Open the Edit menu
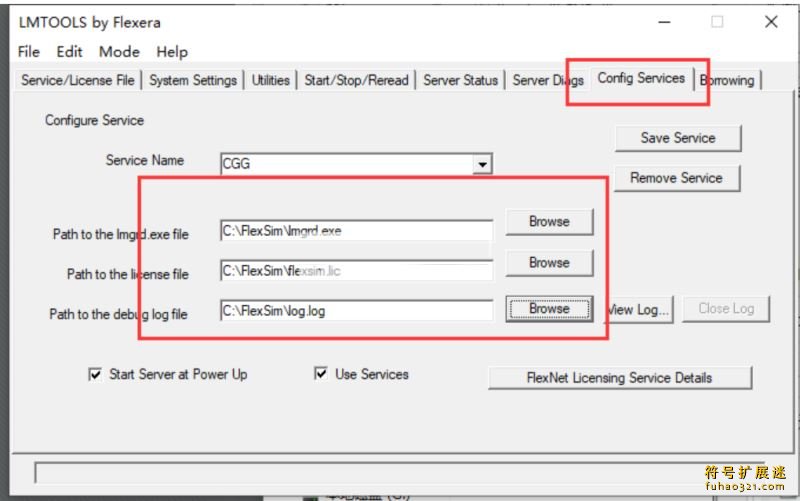 coord(69,52)
